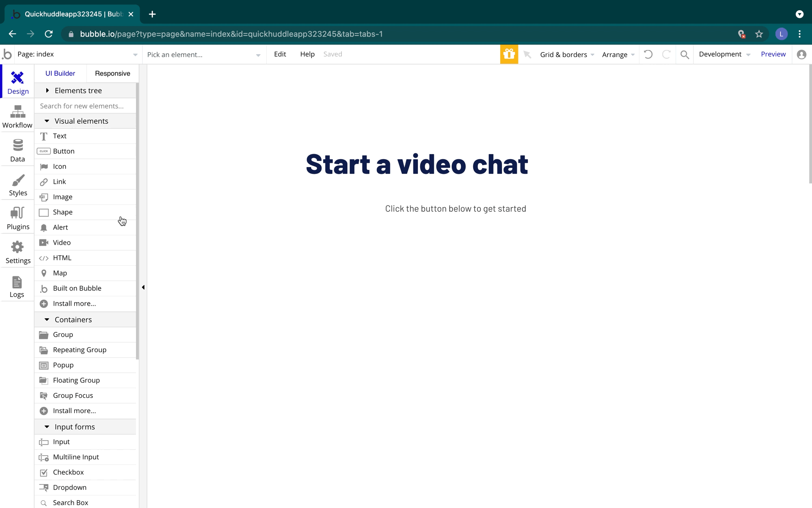The height and width of the screenshot is (508, 812).
Task: Select the Map element
Action: pyautogui.click(x=85, y=273)
